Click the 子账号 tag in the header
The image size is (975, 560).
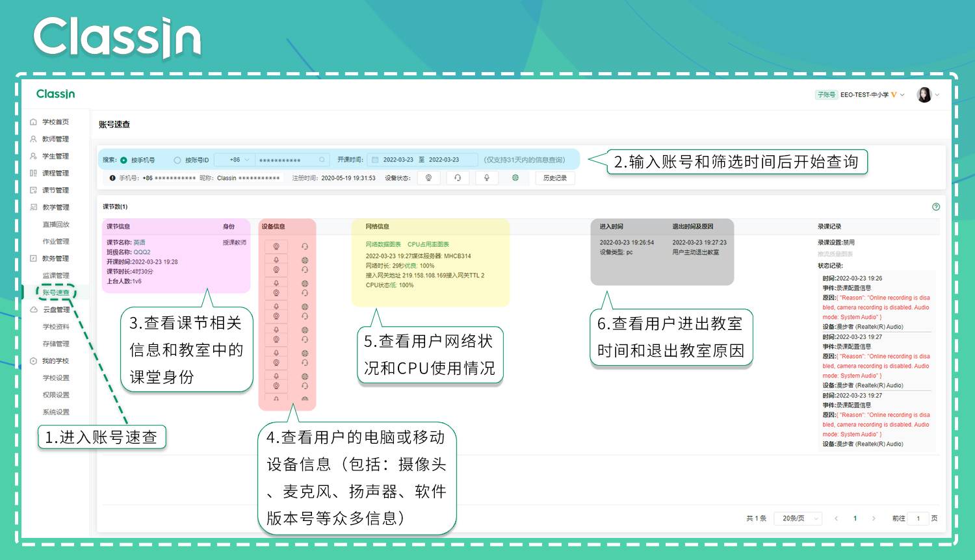(826, 95)
